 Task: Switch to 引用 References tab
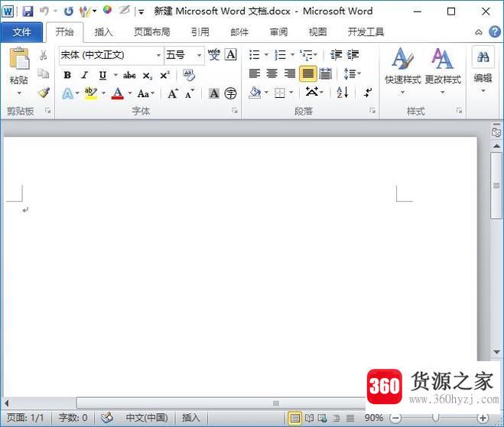click(x=200, y=32)
